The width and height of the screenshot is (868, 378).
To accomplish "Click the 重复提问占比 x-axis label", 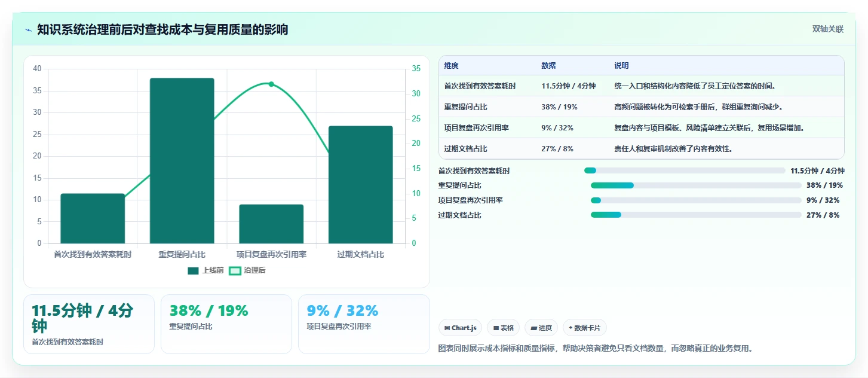I will (x=182, y=254).
